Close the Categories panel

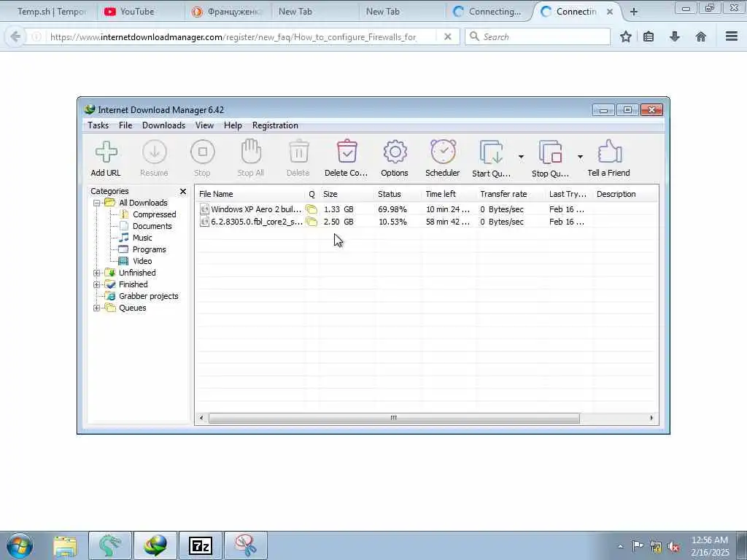pos(183,192)
